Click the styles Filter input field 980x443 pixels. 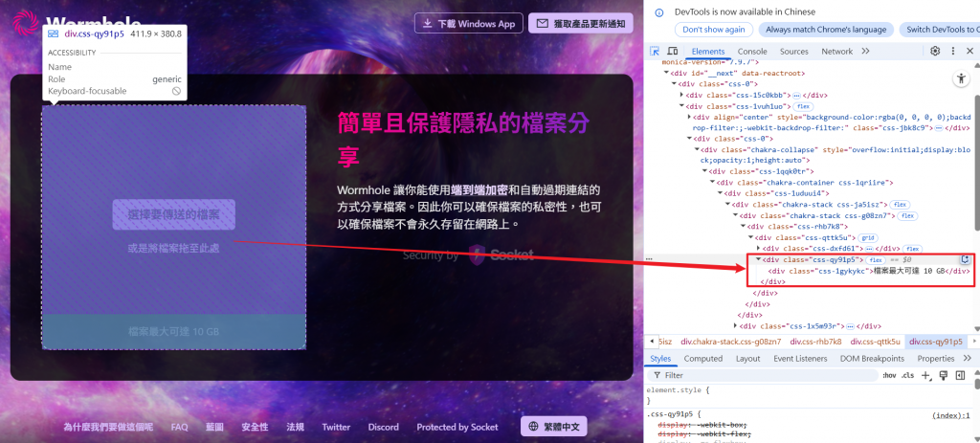point(763,375)
